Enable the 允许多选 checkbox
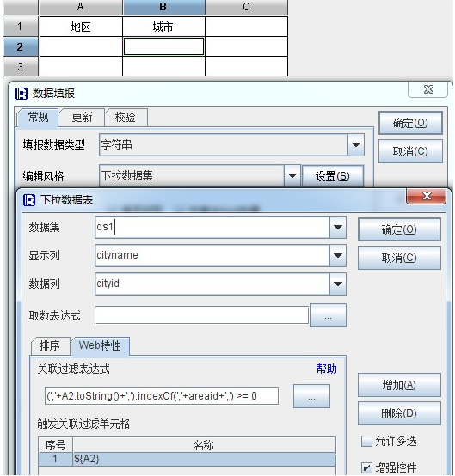The height and width of the screenshot is (476, 455). 366,441
